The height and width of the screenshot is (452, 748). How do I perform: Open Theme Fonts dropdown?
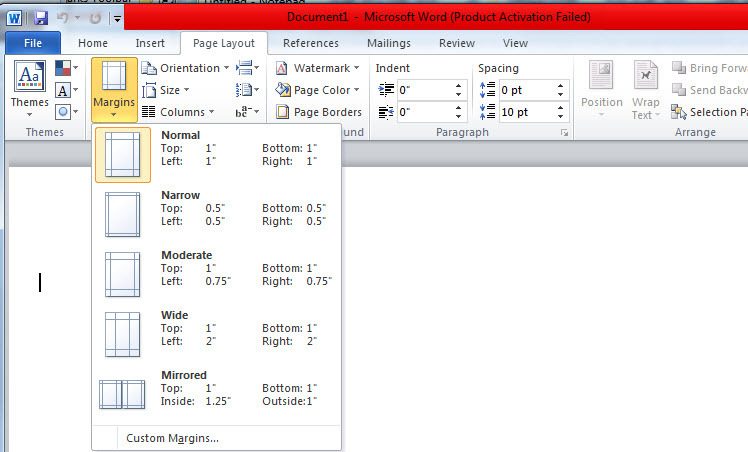(x=66, y=90)
